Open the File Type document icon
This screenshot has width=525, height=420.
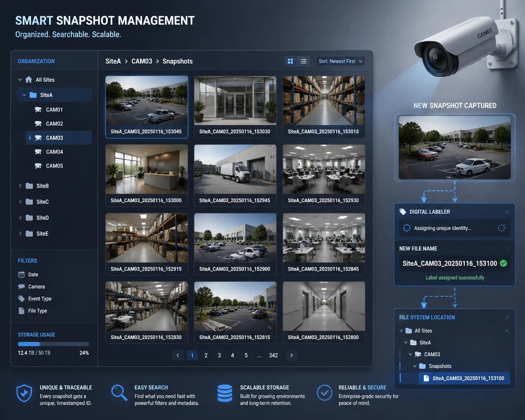point(21,311)
